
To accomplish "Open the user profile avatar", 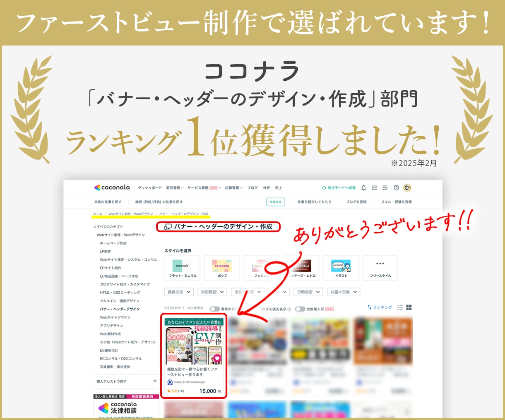I will point(407,188).
